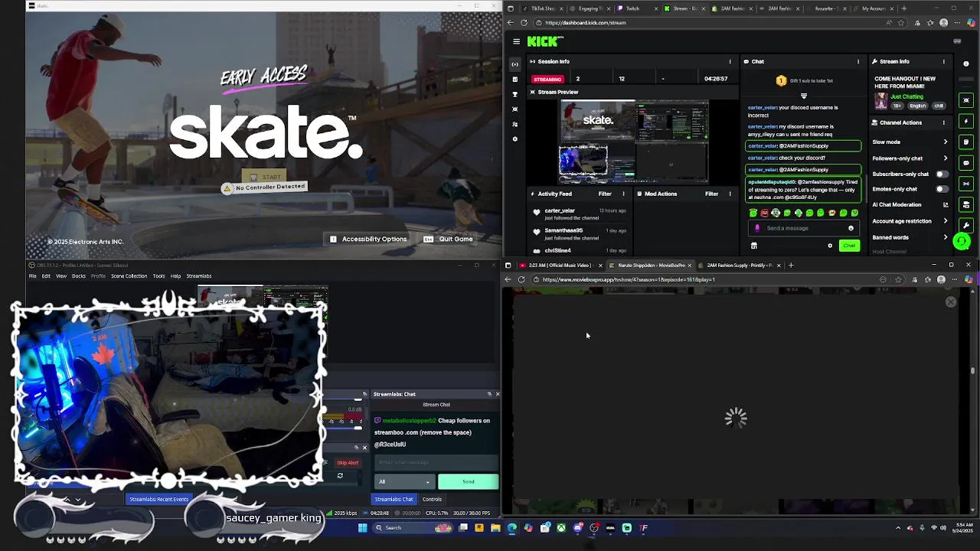Viewport: 980px width, 551px height.
Task: Click Quit Game in skate
Action: coord(449,239)
